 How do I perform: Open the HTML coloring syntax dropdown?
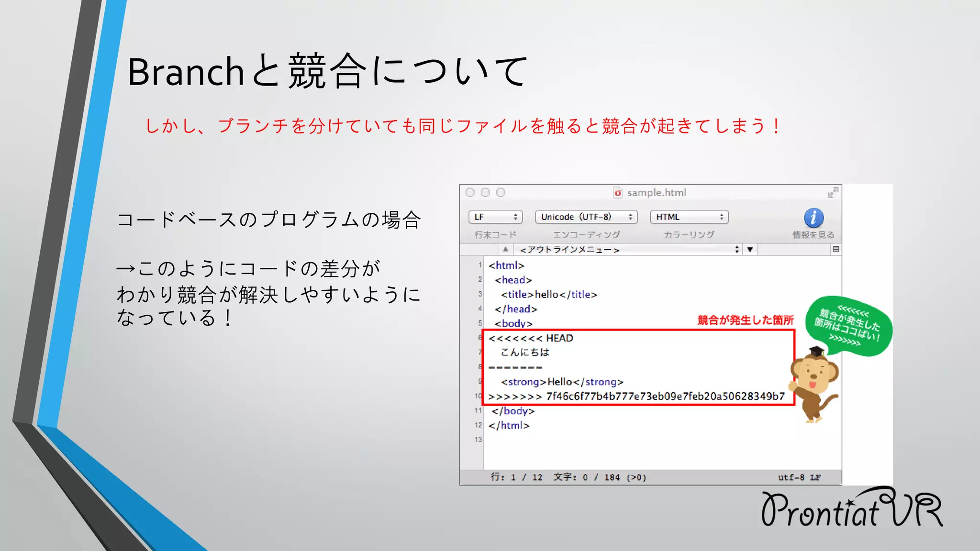689,217
